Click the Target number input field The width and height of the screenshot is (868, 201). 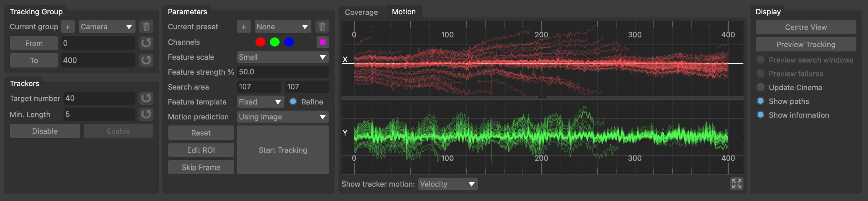tap(99, 98)
